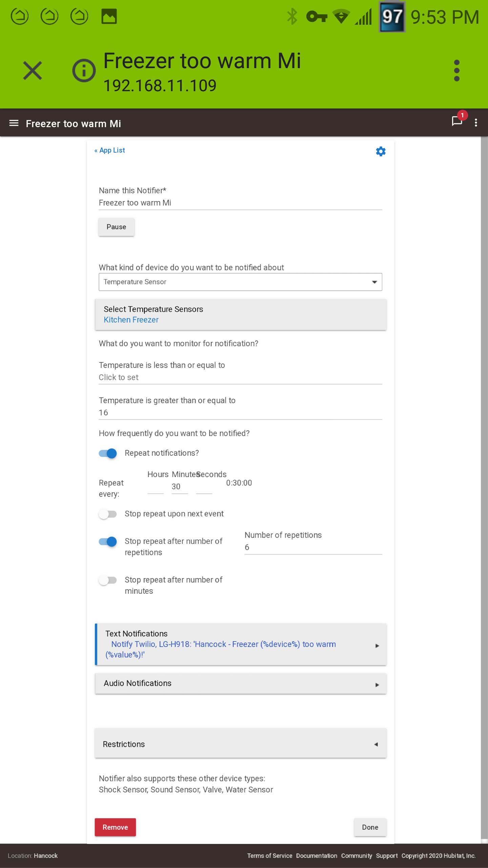Image resolution: width=488 pixels, height=868 pixels.
Task: Tap the image notification icon in status bar
Action: (109, 16)
